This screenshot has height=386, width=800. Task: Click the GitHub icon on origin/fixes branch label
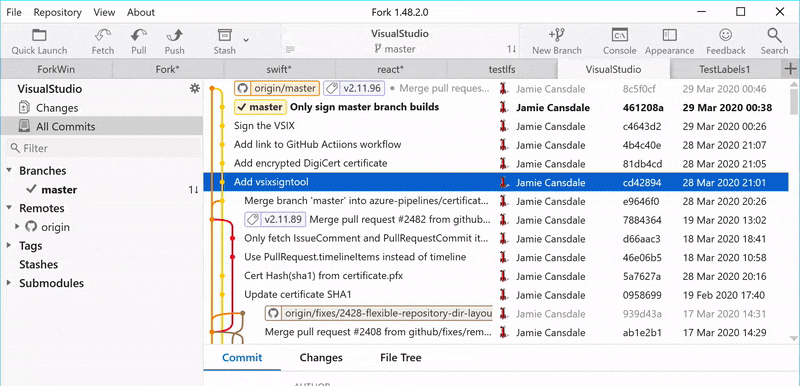pos(274,313)
